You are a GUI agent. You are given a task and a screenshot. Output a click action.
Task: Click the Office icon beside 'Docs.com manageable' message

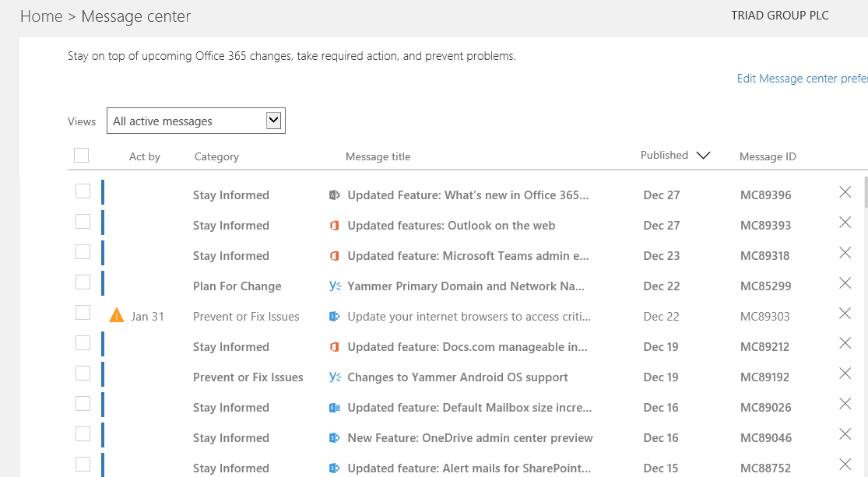pyautogui.click(x=335, y=347)
